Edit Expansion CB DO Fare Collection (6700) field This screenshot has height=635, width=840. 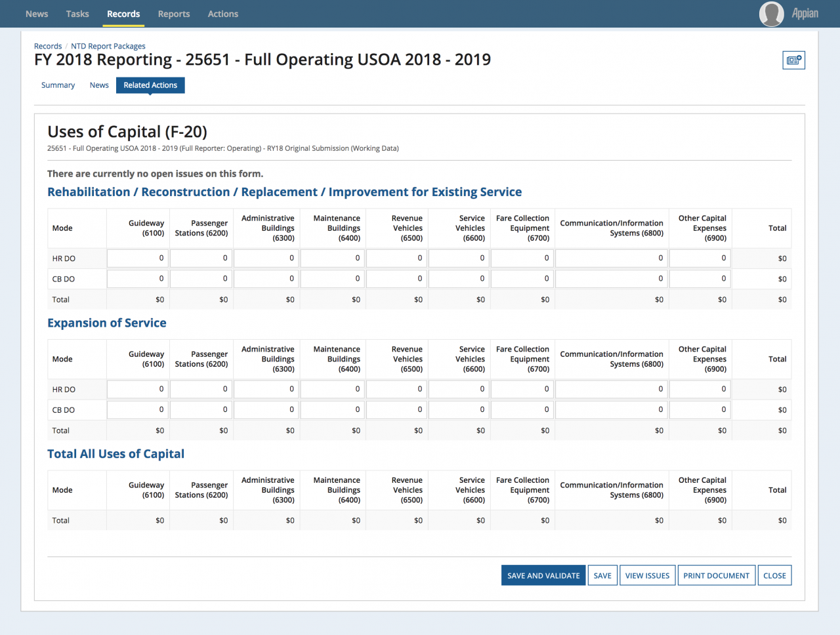522,409
